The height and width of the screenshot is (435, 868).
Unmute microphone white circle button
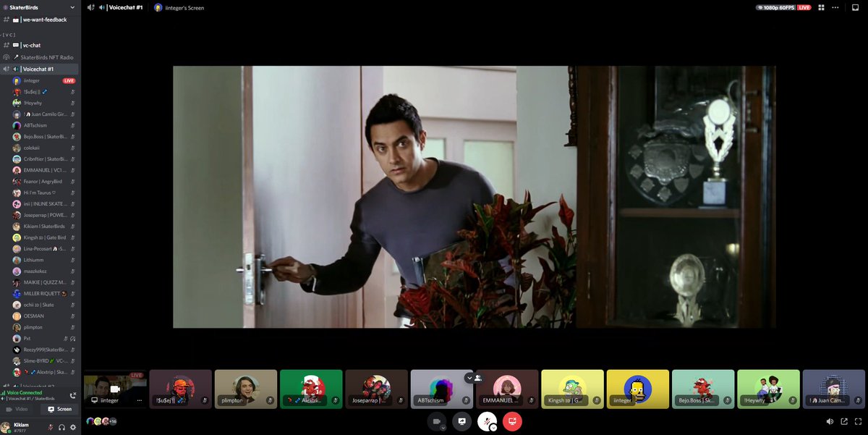pos(487,421)
